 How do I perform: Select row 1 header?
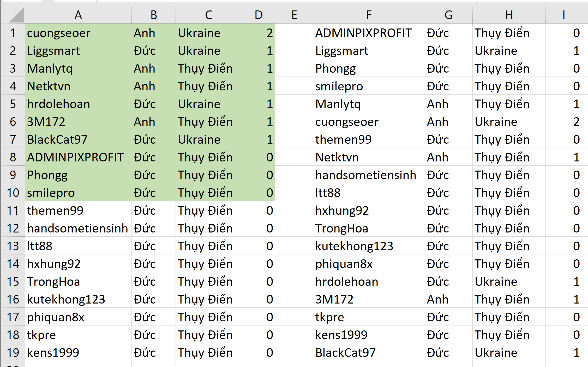pyautogui.click(x=13, y=33)
